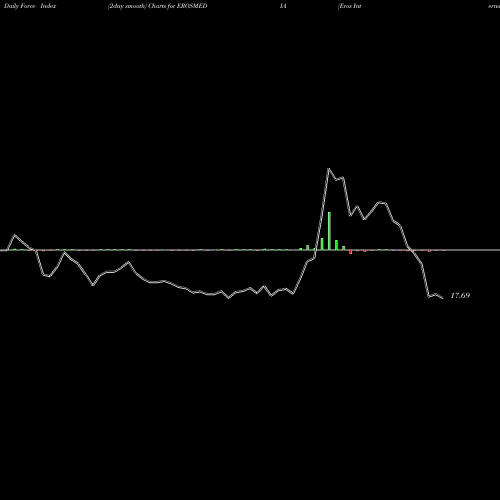500x500 pixels.
Task: Click the tallest green force index bar
Action: [329, 231]
